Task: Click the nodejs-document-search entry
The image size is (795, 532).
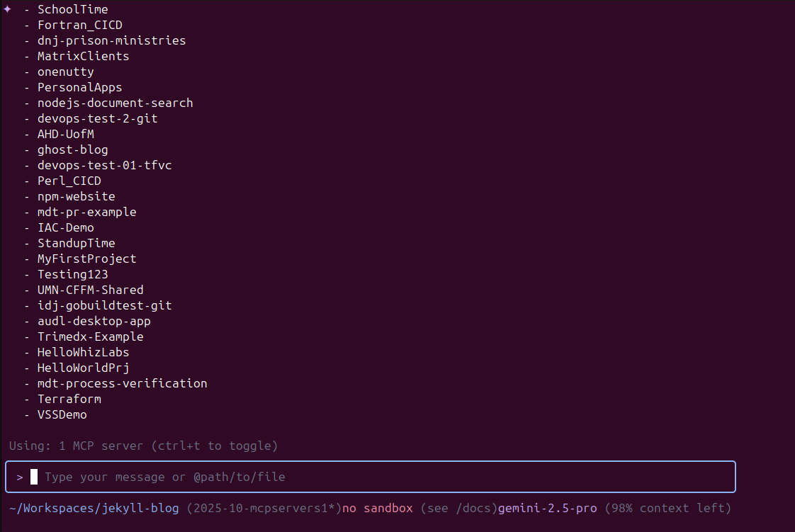Action: (x=115, y=103)
